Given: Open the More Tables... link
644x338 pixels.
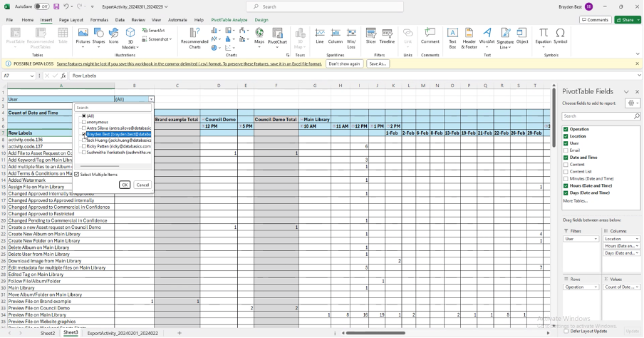Looking at the screenshot, I should (x=575, y=200).
